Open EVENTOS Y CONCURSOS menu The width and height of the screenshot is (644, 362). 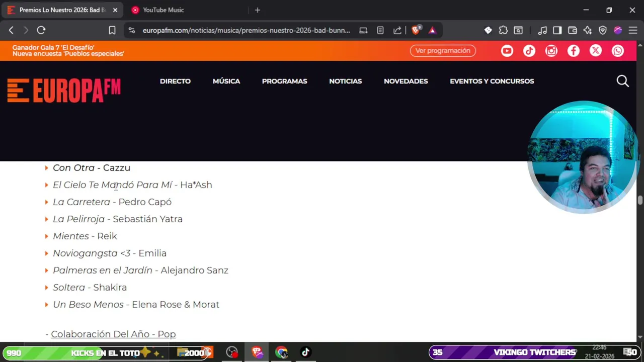[x=492, y=81]
